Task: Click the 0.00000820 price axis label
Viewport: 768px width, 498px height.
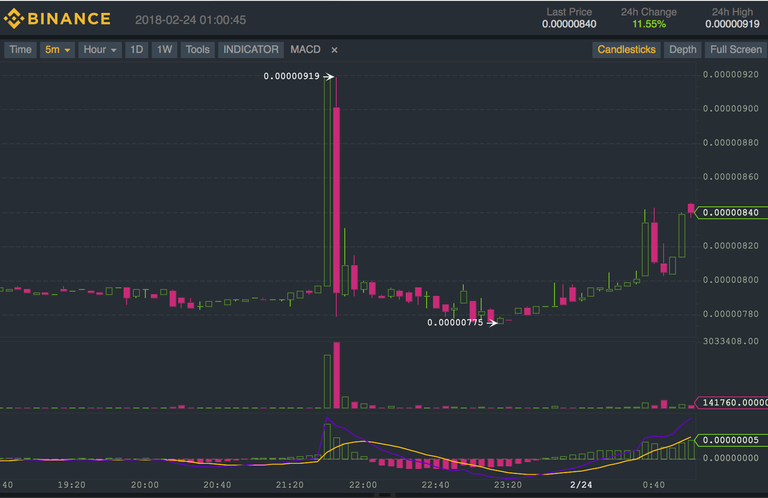Action: pos(731,246)
